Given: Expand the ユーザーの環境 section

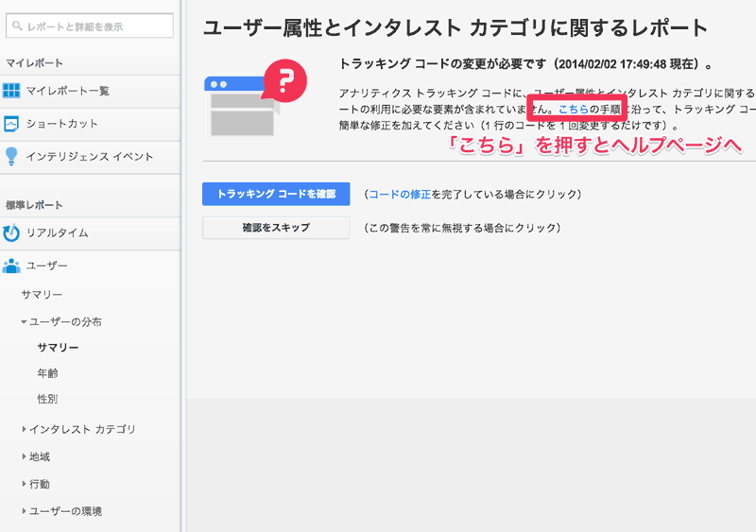Looking at the screenshot, I should coord(25,511).
